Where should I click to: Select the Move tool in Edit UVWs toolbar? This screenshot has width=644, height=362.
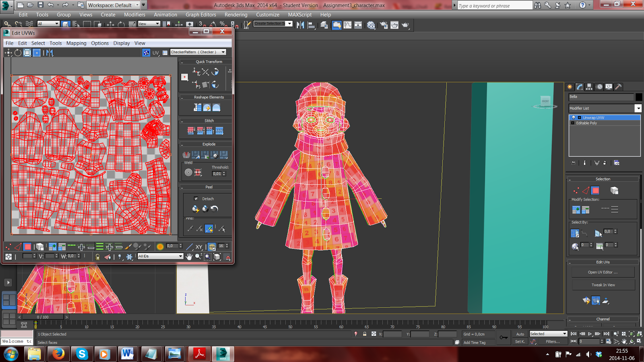pos(8,53)
